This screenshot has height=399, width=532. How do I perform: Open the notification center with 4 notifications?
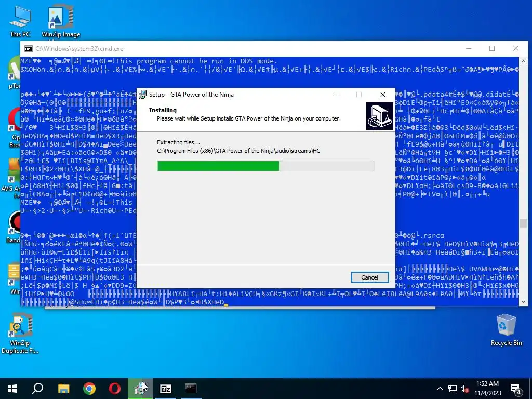click(x=516, y=389)
